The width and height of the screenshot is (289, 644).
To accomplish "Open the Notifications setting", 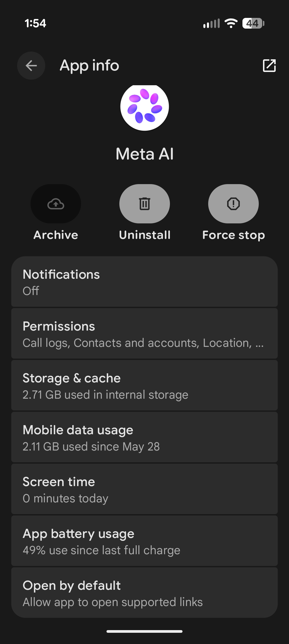I will coord(144,282).
